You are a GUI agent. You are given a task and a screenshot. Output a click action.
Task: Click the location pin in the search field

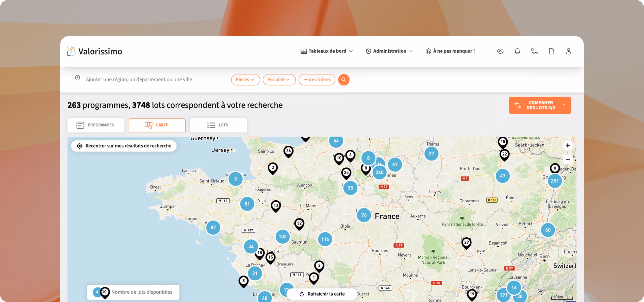coord(77,78)
